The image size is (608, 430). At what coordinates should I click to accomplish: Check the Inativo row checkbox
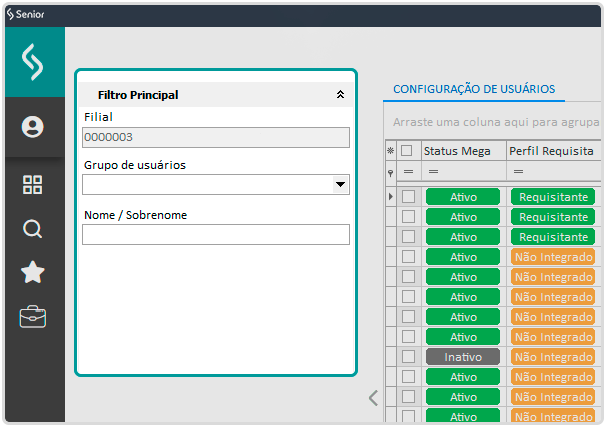[x=408, y=357]
